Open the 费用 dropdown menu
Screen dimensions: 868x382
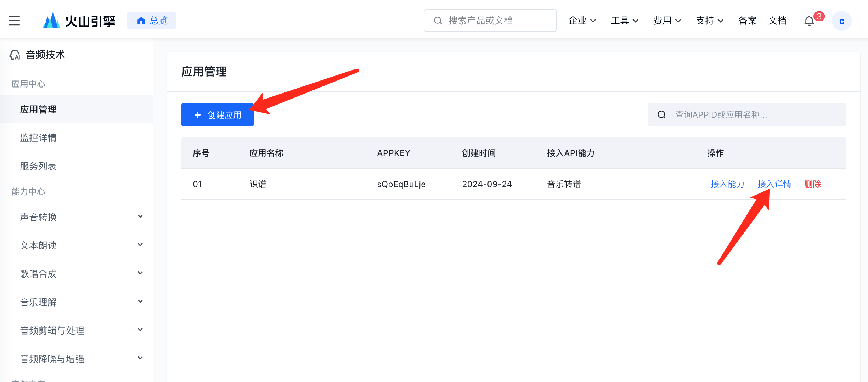point(667,21)
